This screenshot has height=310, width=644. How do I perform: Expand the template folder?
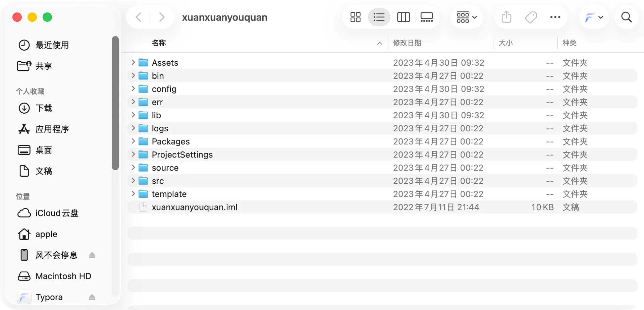[x=133, y=194]
